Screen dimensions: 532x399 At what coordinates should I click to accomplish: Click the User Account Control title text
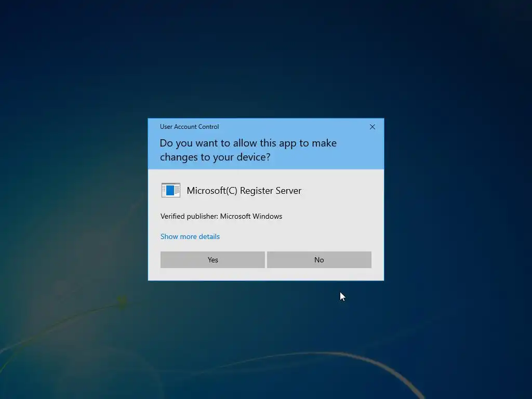click(189, 127)
